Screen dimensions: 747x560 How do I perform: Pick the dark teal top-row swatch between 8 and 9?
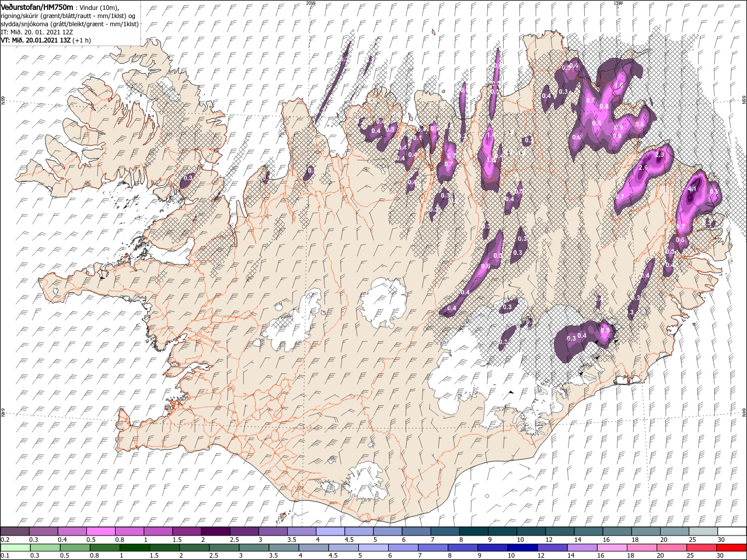(x=473, y=531)
